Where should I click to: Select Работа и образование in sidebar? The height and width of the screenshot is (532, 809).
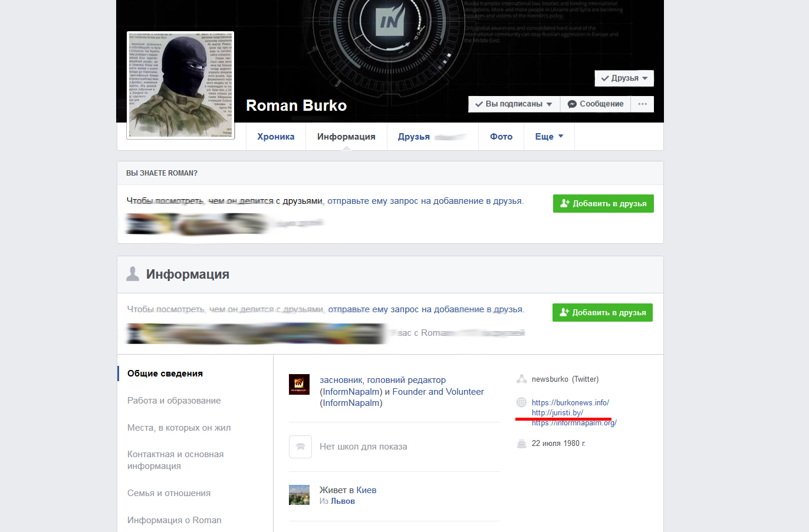(174, 401)
